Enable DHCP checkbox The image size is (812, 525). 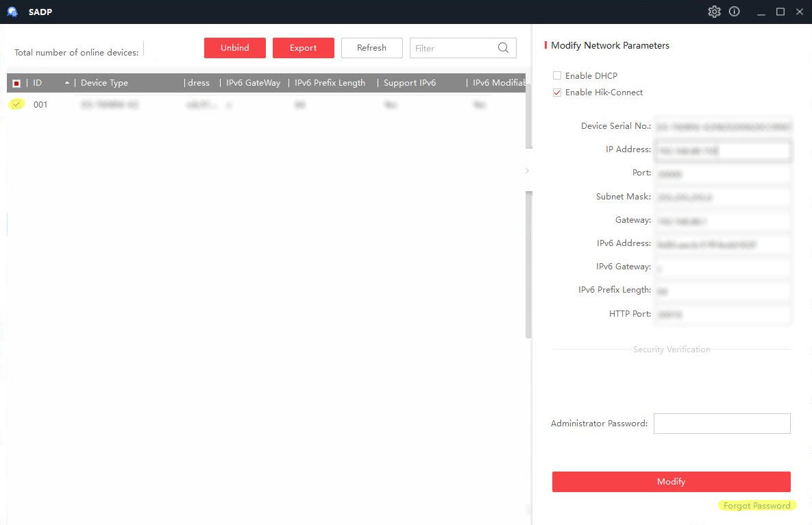(x=557, y=75)
